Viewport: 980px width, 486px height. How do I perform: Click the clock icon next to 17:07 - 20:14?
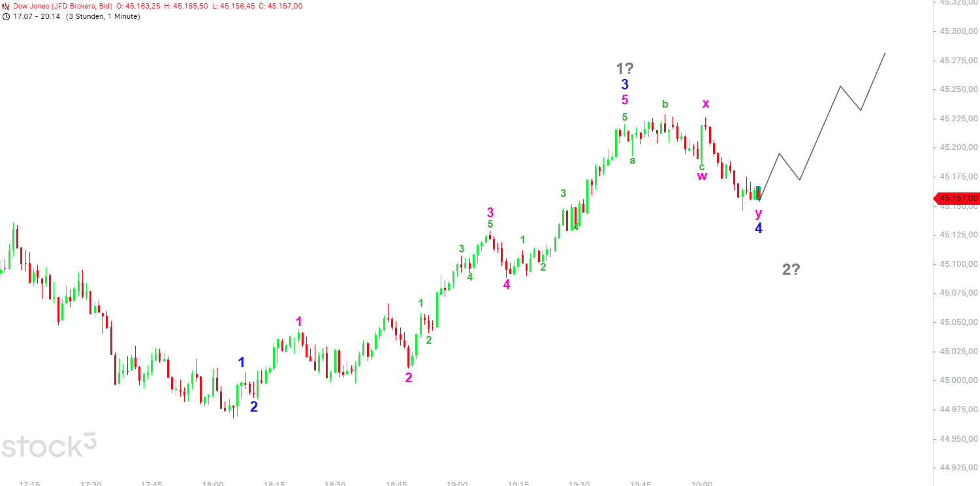point(6,16)
